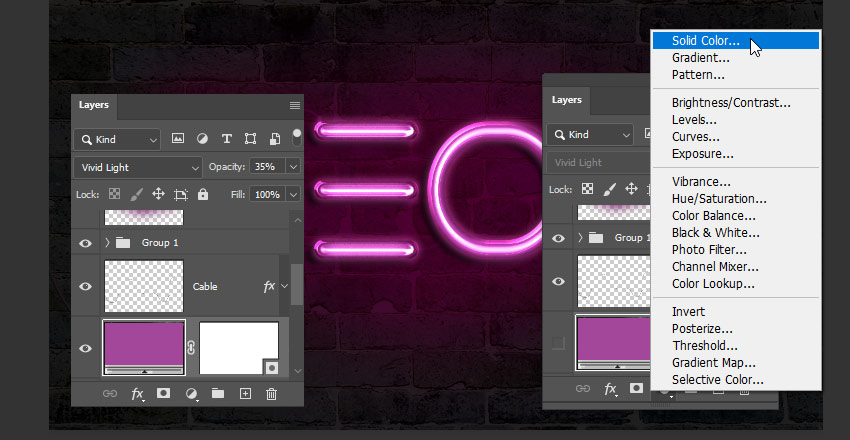Select Selective Color adjustment
Viewport: 850px width, 440px height.
click(x=736, y=380)
